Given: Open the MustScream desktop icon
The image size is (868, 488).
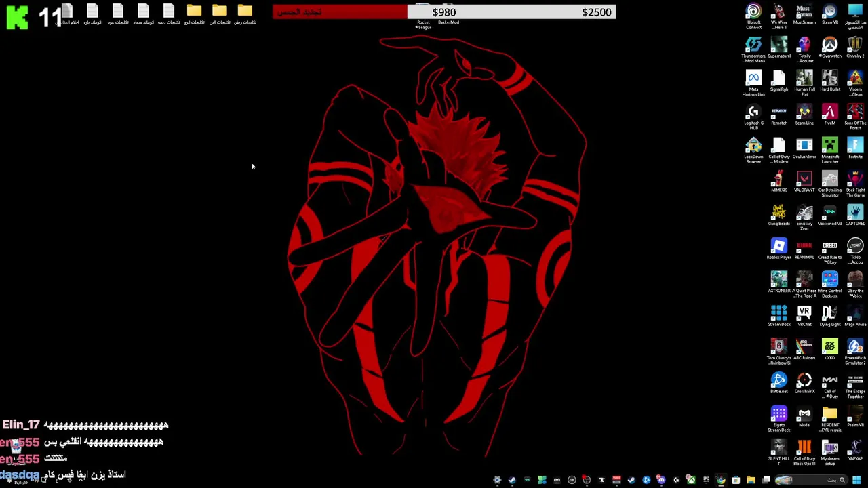Looking at the screenshot, I should [x=804, y=14].
